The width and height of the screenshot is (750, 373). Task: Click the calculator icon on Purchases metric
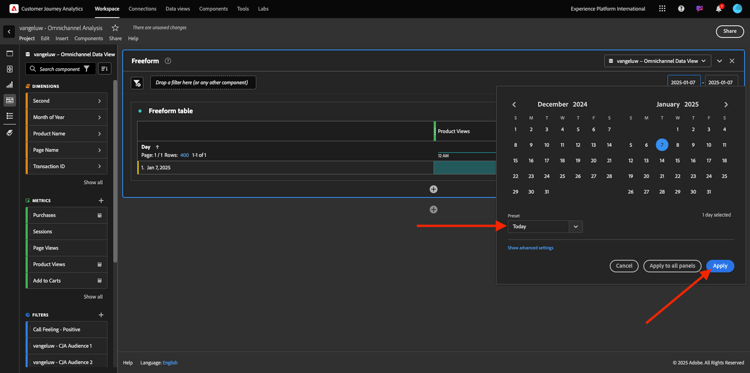99,215
